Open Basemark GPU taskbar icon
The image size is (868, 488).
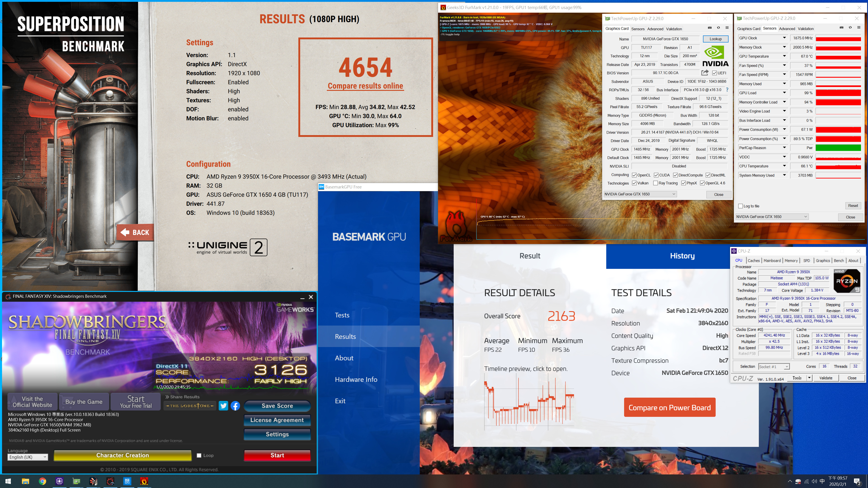pos(127,481)
